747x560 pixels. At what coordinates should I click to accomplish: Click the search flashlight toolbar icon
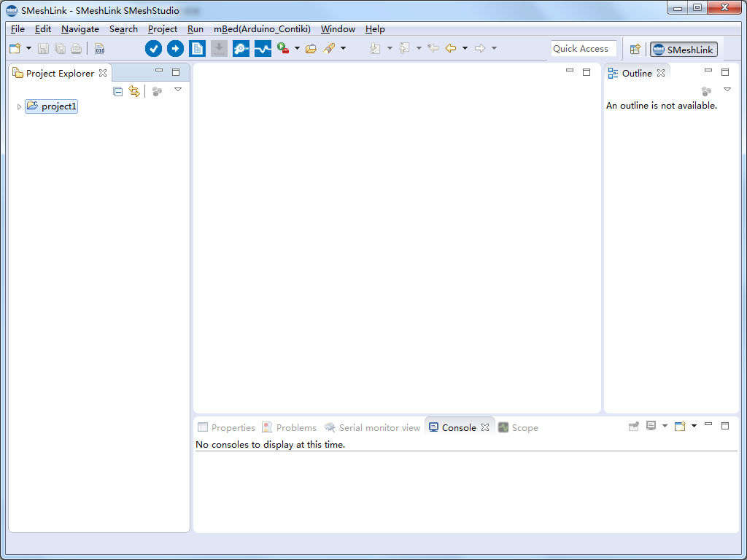click(329, 48)
